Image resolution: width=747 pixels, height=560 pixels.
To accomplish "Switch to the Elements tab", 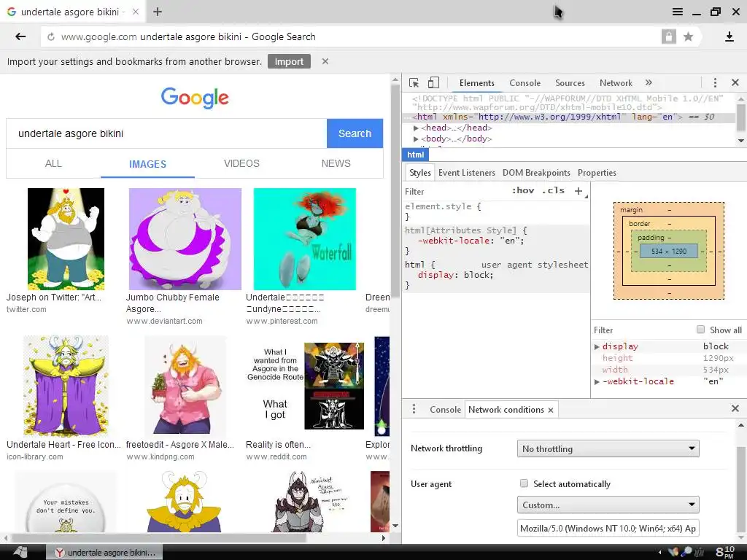I will pos(477,83).
